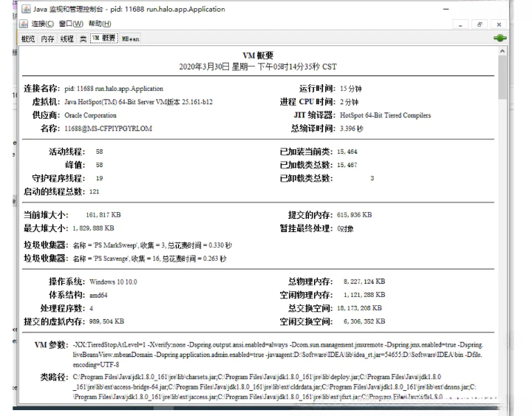Click the VM 参数 label
This screenshot has height=416, width=532.
point(52,345)
